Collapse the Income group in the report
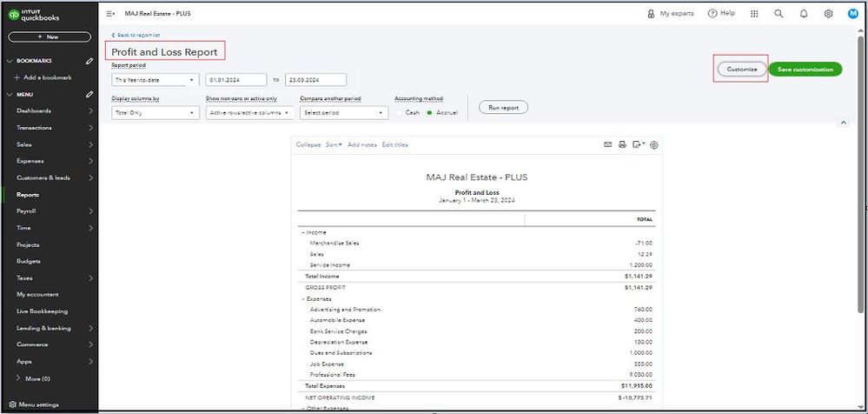Image resolution: width=868 pixels, height=414 pixels. (303, 233)
